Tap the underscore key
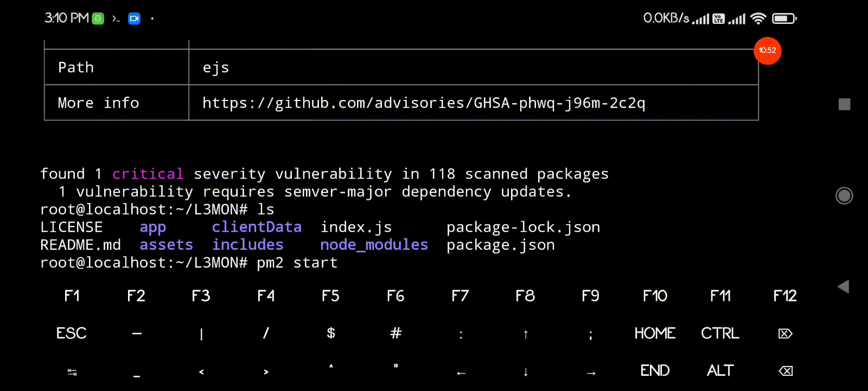 coord(137,376)
